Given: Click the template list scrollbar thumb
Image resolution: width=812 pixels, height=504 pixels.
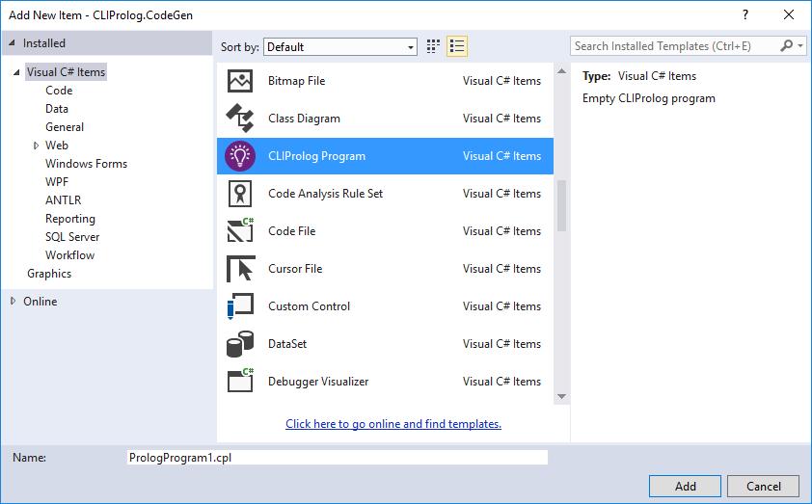Looking at the screenshot, I should (x=562, y=205).
